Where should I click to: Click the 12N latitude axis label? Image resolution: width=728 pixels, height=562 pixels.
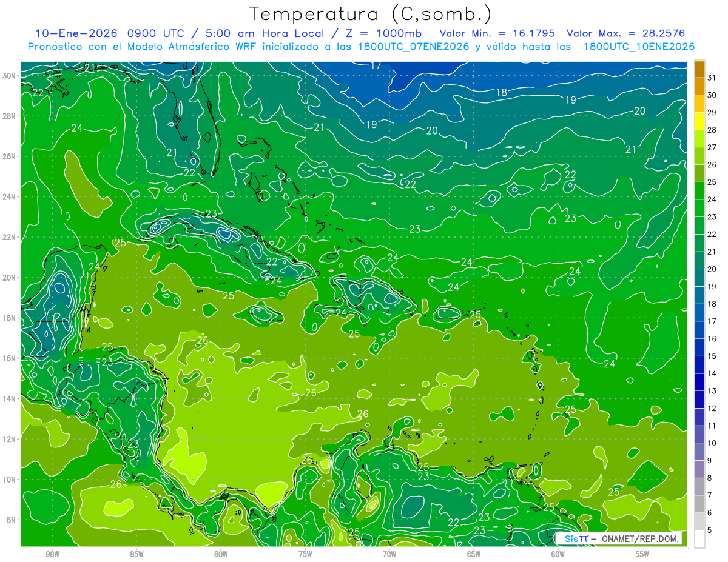[x=10, y=439]
